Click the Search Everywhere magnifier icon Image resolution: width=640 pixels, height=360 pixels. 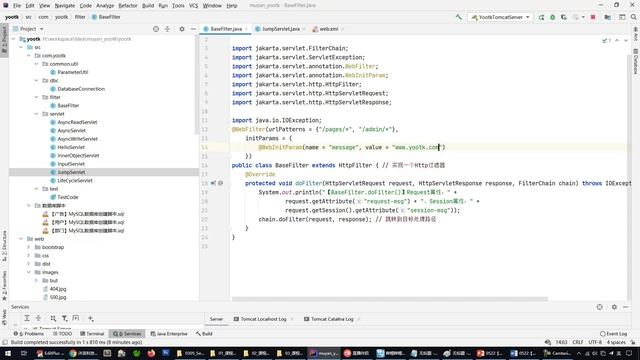pyautogui.click(x=633, y=17)
